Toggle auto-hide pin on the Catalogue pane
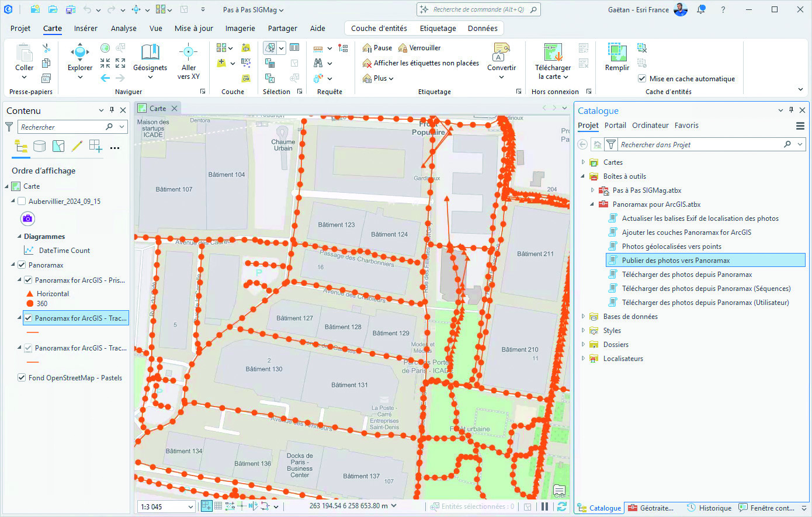The height and width of the screenshot is (517, 812). coord(792,110)
